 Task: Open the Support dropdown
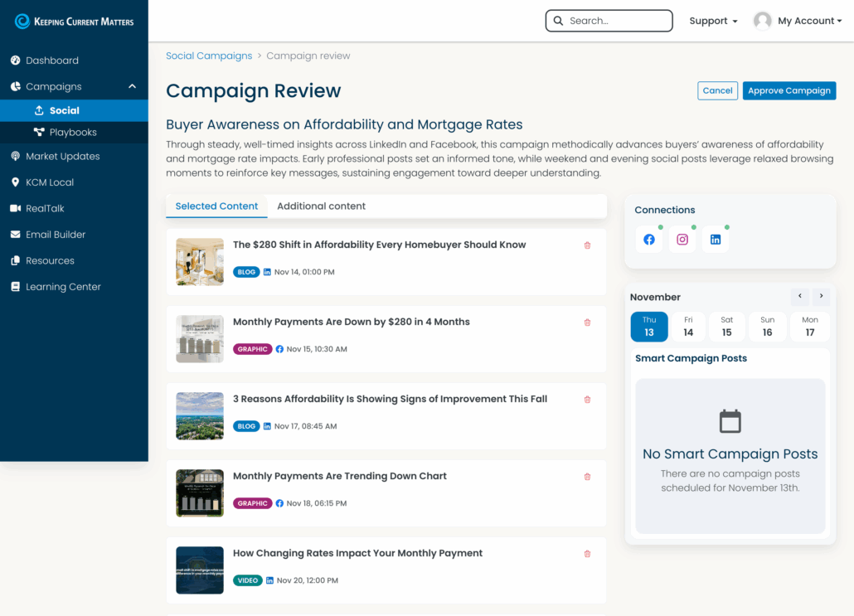(712, 21)
